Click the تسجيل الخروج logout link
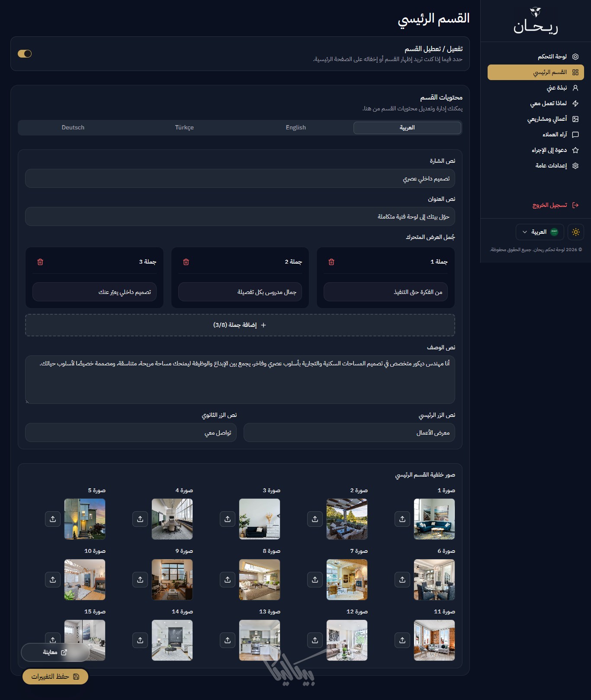The image size is (591, 700). tap(549, 205)
